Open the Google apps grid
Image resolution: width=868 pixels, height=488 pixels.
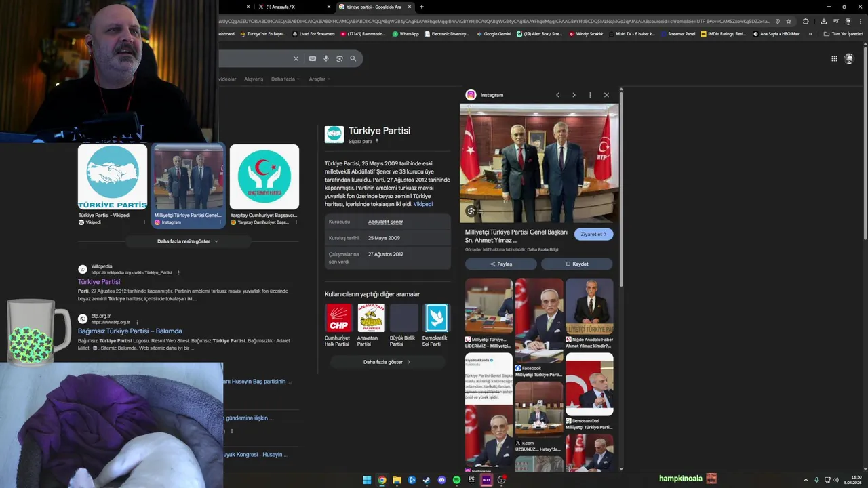(834, 59)
